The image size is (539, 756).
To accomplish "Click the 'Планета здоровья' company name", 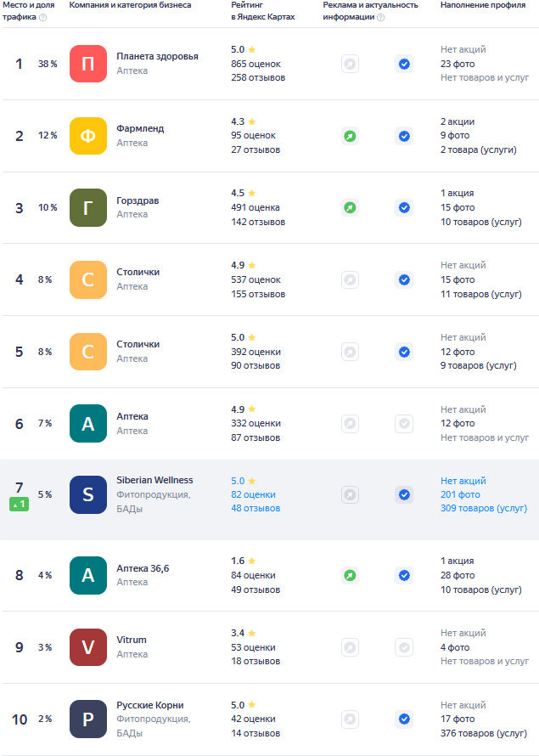I will (158, 56).
